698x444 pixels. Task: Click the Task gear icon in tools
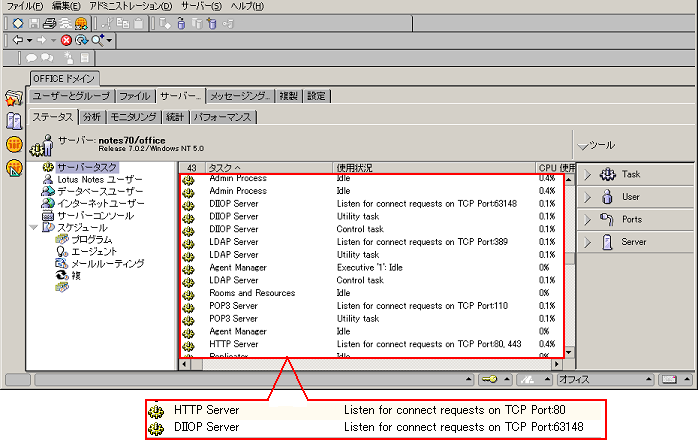click(607, 175)
